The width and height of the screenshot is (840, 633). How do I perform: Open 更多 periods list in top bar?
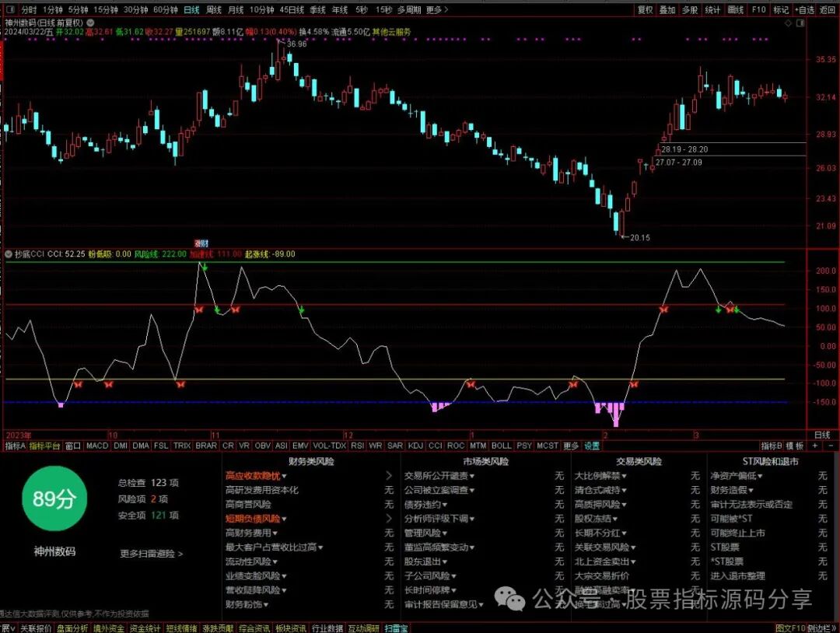pyautogui.click(x=436, y=9)
